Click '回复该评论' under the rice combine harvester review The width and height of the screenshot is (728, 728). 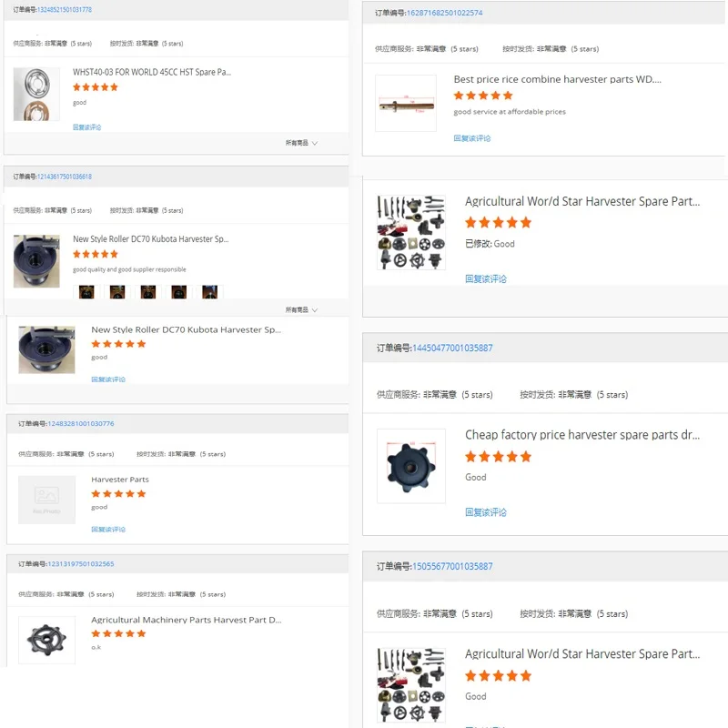[472, 138]
